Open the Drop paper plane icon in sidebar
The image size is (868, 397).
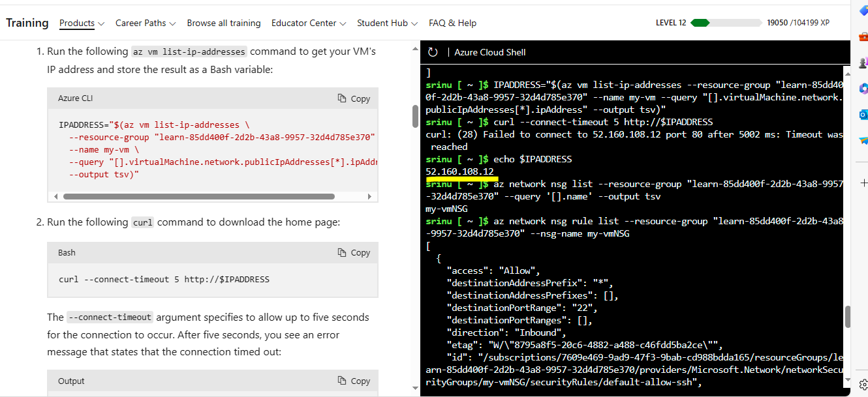click(x=863, y=140)
